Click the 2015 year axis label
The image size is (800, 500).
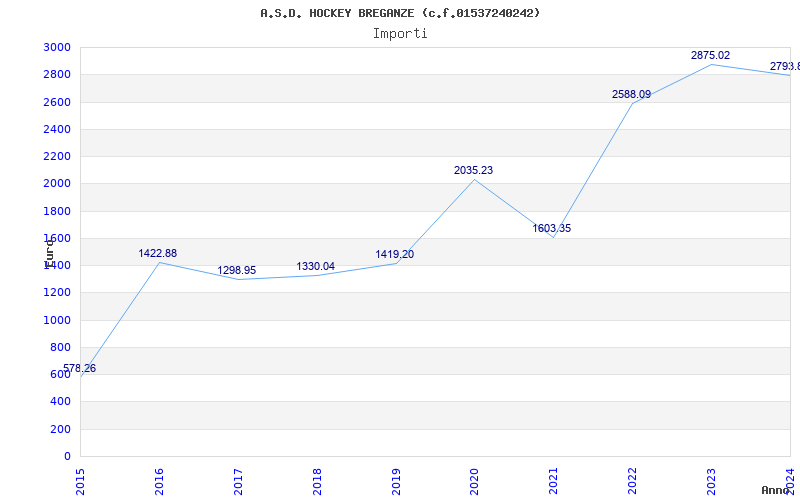click(x=80, y=481)
